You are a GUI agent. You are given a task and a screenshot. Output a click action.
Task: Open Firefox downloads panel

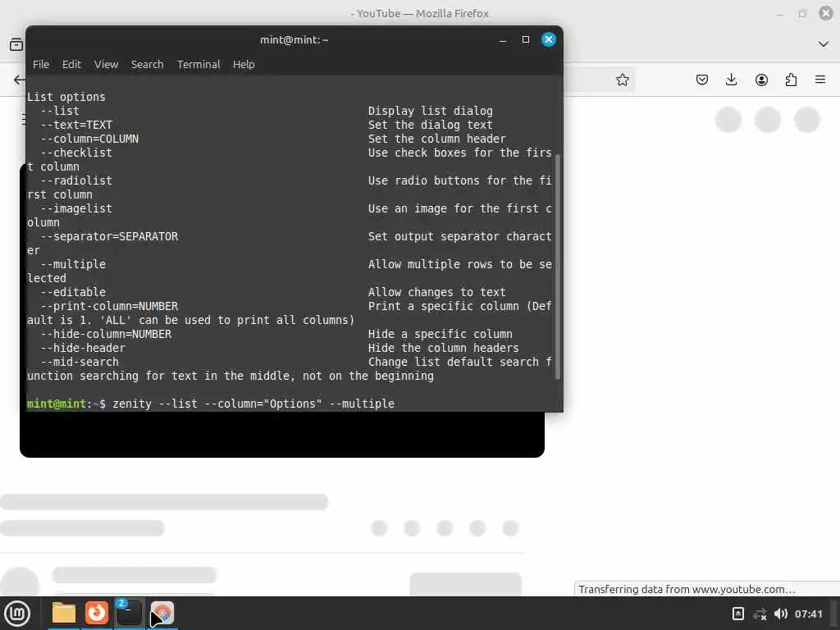click(731, 80)
